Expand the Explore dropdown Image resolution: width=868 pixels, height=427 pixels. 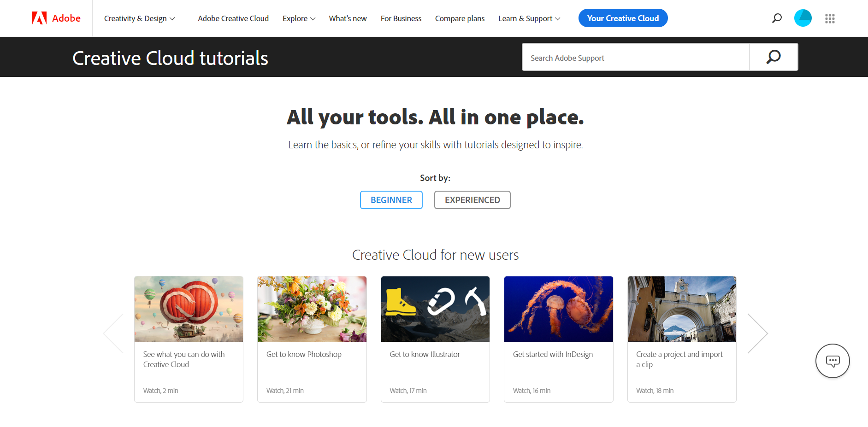(x=299, y=18)
